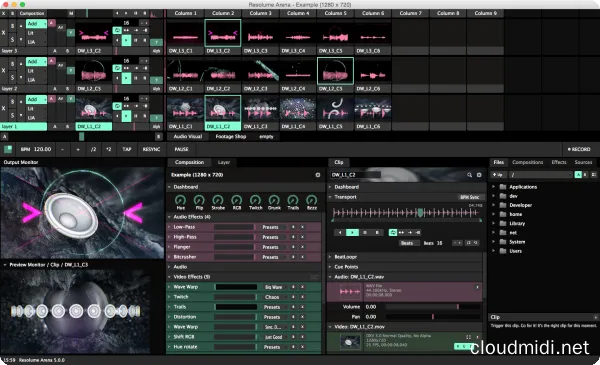This screenshot has width=600, height=365.
Task: Expand the Cue Points section
Action: [330, 267]
